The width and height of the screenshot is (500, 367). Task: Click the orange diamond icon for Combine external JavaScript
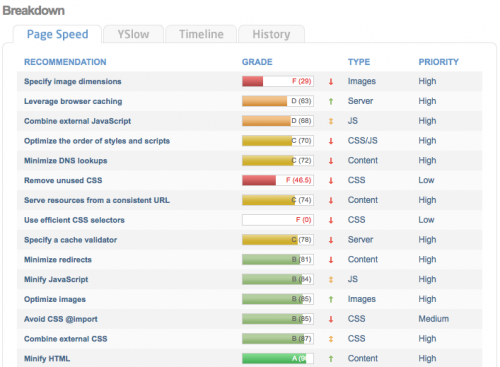pyautogui.click(x=331, y=121)
